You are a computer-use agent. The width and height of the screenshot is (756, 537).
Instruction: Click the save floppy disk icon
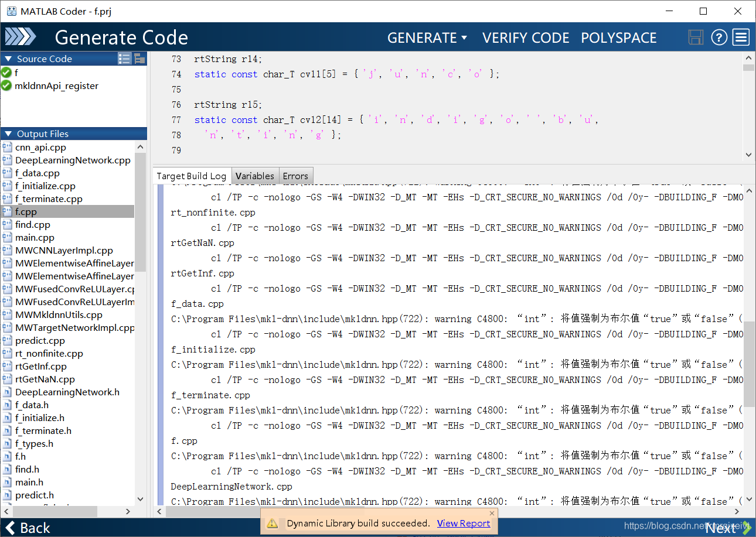[696, 37]
